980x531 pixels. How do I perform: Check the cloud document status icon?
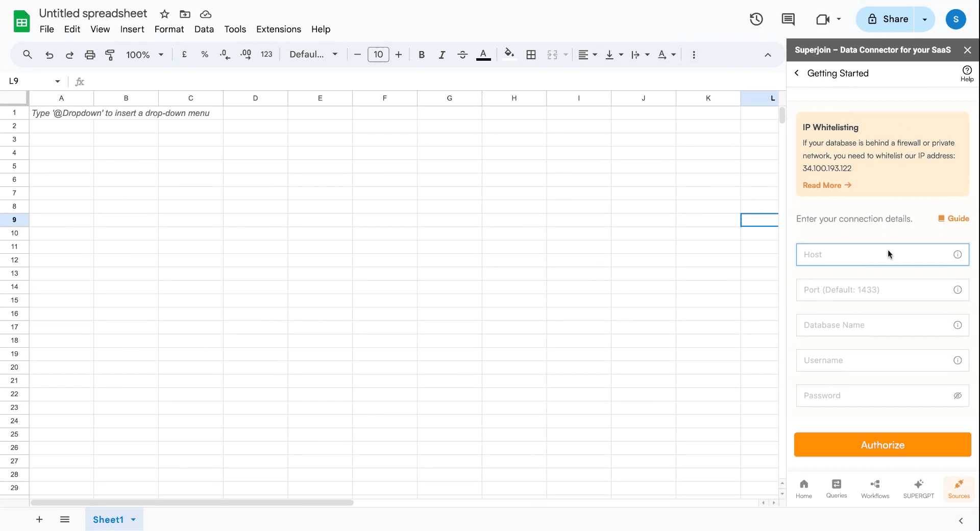[x=205, y=14]
